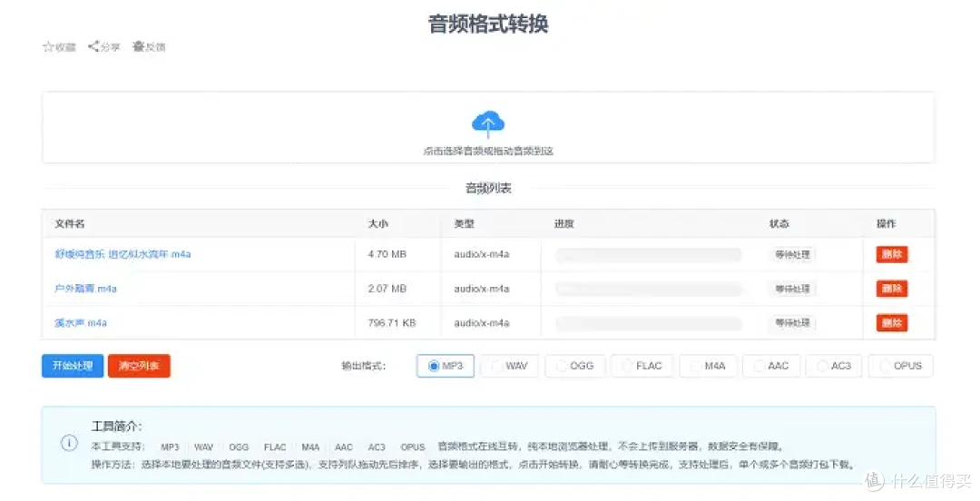This screenshot has height=501, width=980.
Task: Click progress bar of 796.71 KB file
Action: tap(649, 323)
